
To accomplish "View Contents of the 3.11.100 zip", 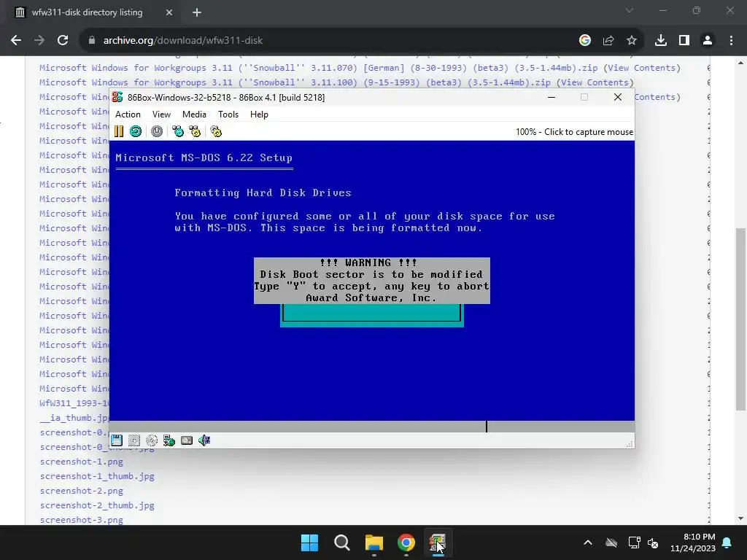I will click(595, 82).
